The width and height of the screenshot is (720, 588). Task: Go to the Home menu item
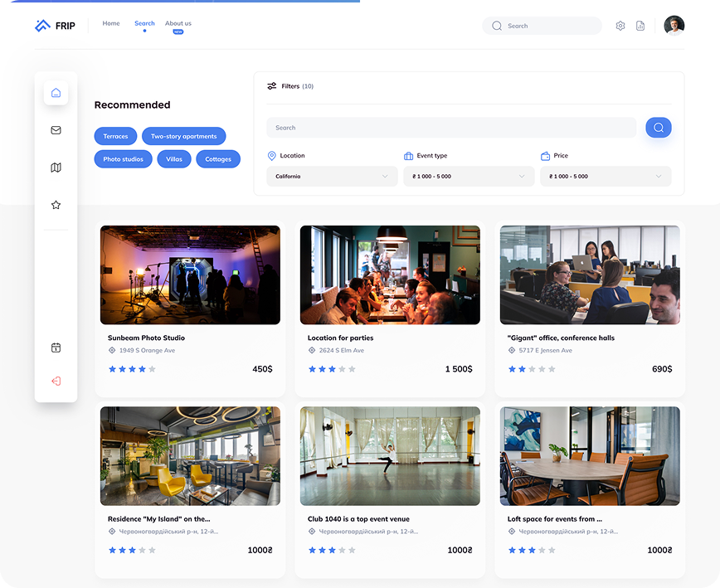tap(111, 23)
